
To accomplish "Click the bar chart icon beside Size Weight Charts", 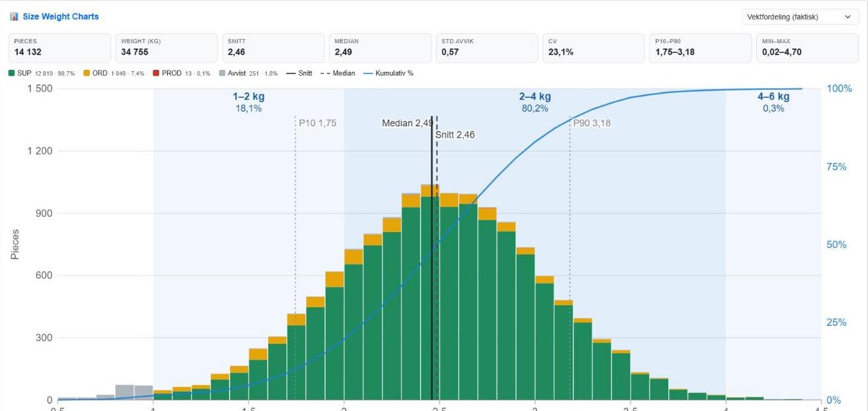I will [x=14, y=17].
